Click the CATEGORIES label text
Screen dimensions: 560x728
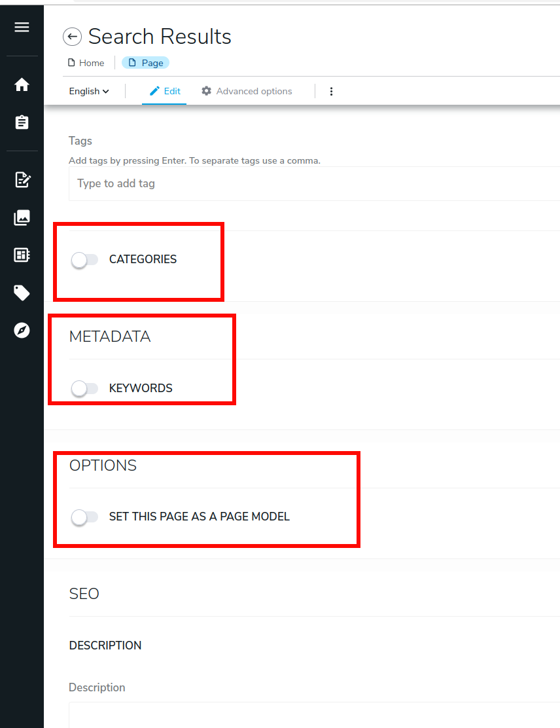[143, 259]
